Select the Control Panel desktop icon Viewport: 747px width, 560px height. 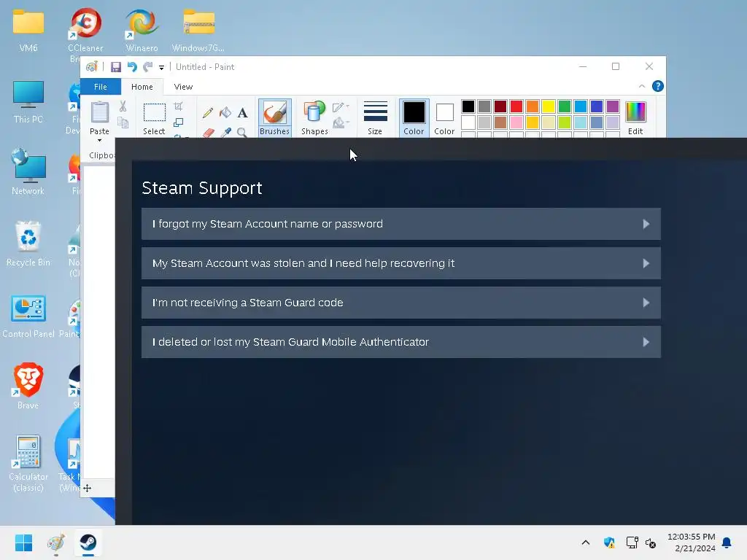[28, 316]
